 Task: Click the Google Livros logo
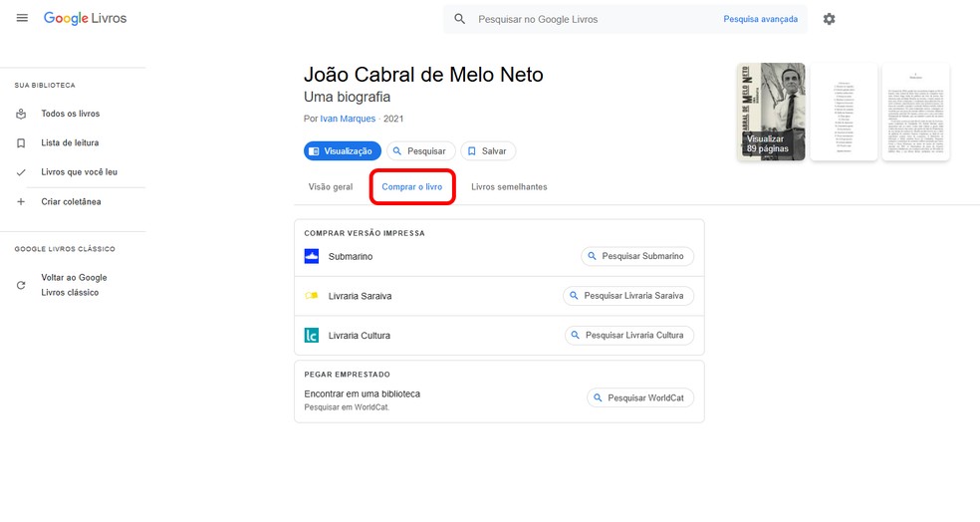pos(85,18)
